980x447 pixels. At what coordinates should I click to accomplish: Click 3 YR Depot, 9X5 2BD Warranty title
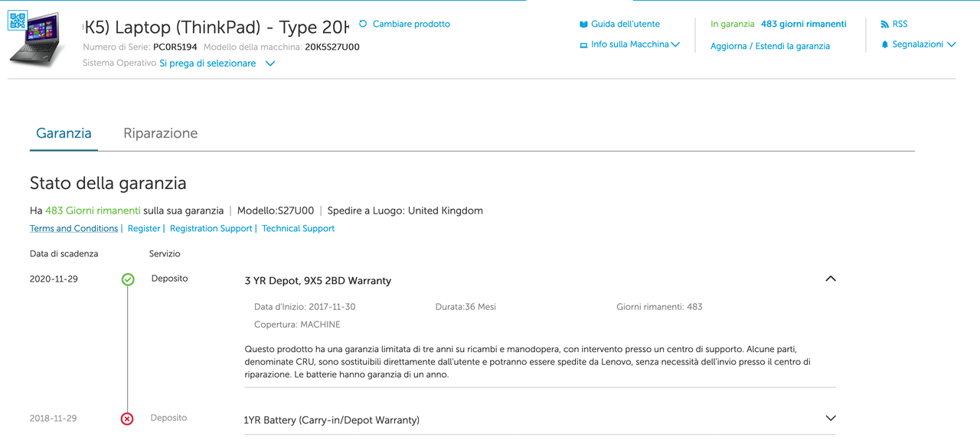coord(318,281)
